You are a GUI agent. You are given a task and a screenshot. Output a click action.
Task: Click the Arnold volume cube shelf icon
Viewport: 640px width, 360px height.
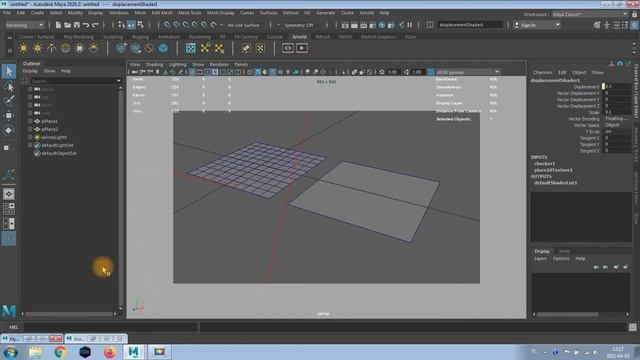tap(163, 48)
